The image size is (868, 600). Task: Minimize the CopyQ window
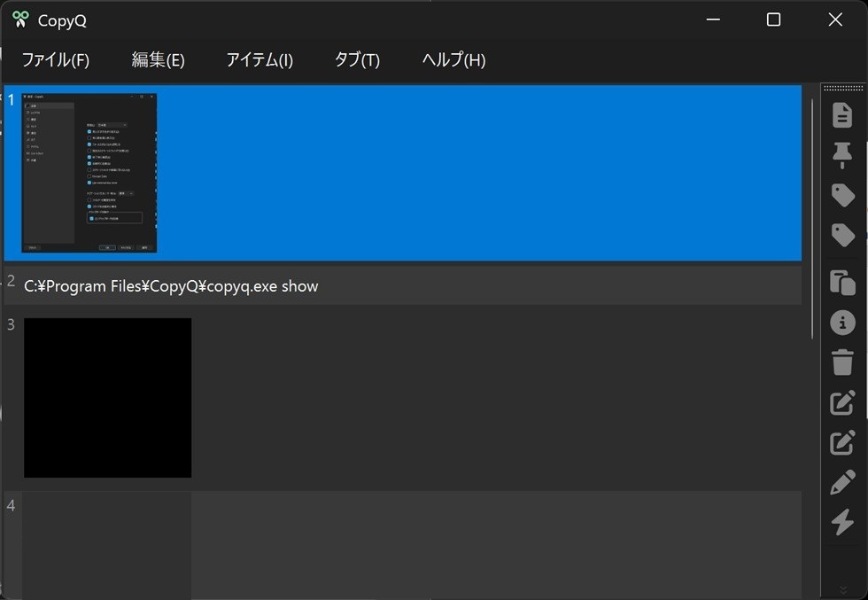(x=713, y=20)
